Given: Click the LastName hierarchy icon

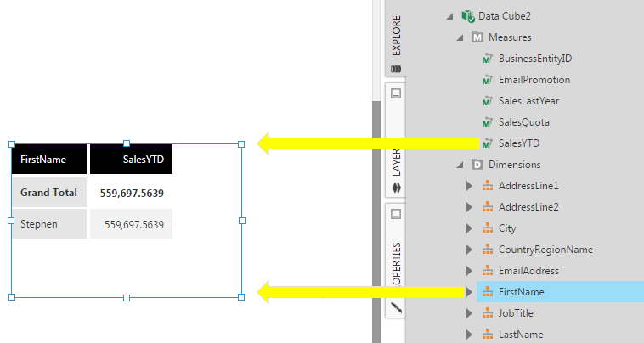Looking at the screenshot, I should point(488,335).
